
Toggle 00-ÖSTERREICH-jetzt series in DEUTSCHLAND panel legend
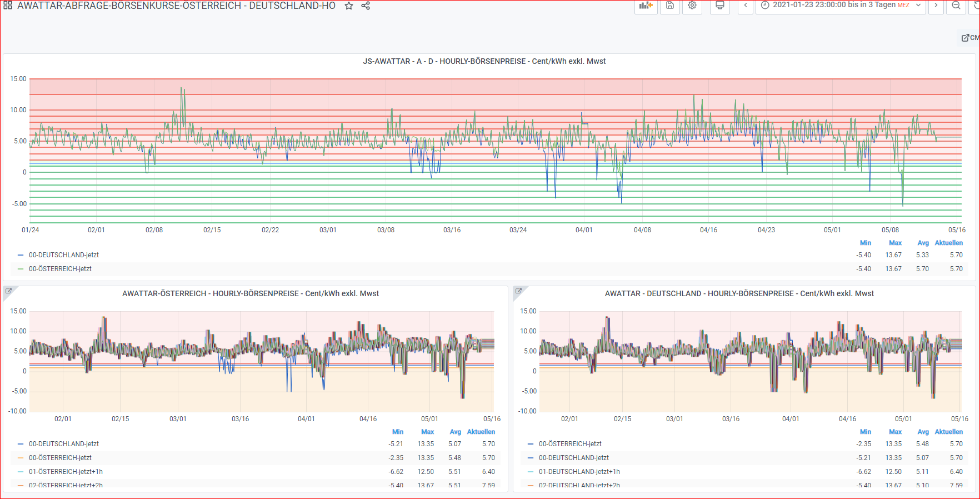pyautogui.click(x=570, y=444)
